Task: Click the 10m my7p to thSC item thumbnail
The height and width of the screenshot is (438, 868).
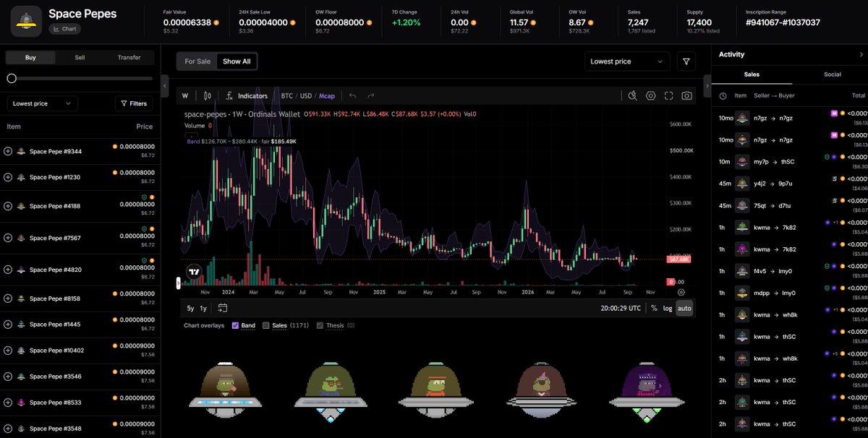Action: tap(741, 162)
